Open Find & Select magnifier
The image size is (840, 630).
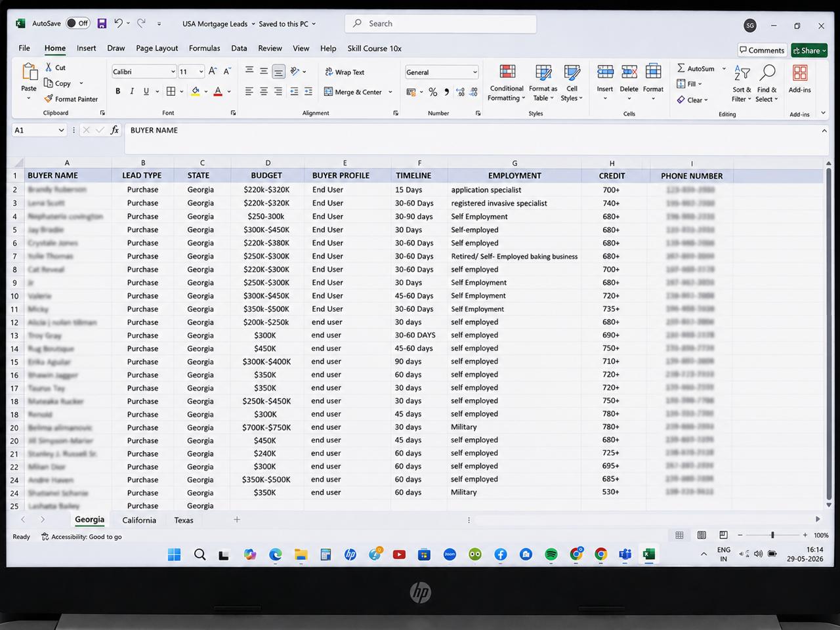coord(766,83)
